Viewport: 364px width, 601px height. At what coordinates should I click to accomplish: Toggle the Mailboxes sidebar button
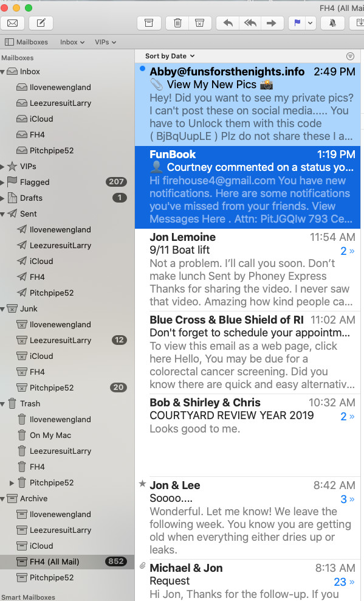pyautogui.click(x=26, y=42)
